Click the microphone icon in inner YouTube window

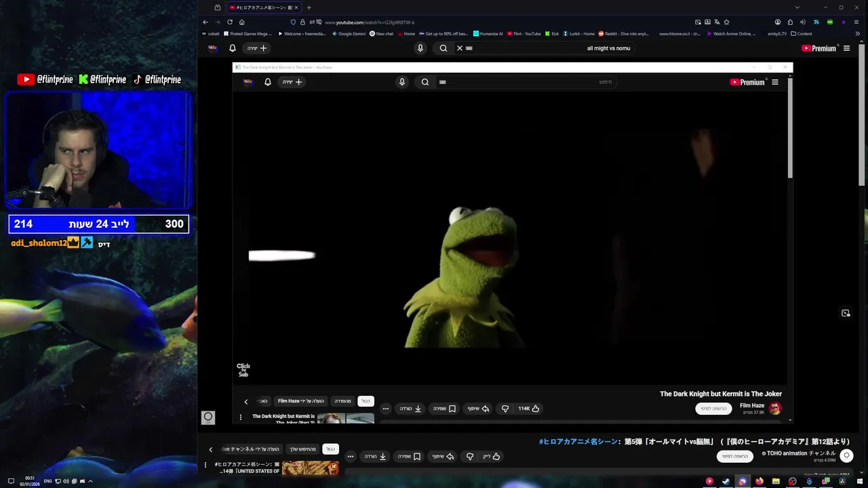402,82
